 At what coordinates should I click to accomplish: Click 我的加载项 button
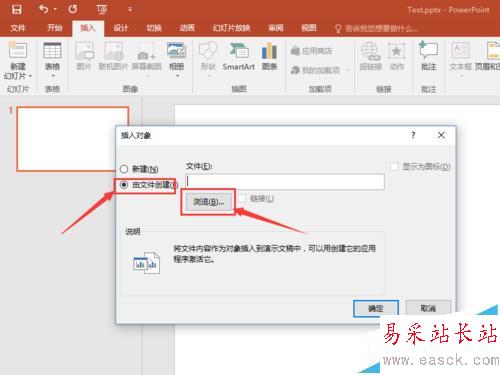pos(315,70)
